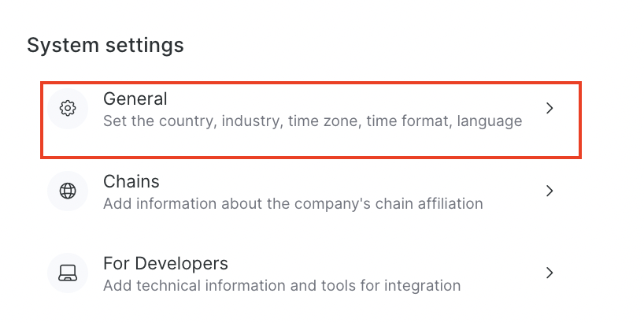This screenshot has width=644, height=323.
Task: Click the chevron on For Developers row
Action: click(550, 273)
